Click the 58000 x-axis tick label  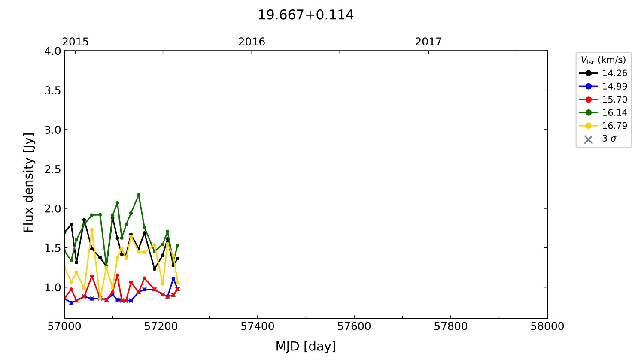pos(547,326)
